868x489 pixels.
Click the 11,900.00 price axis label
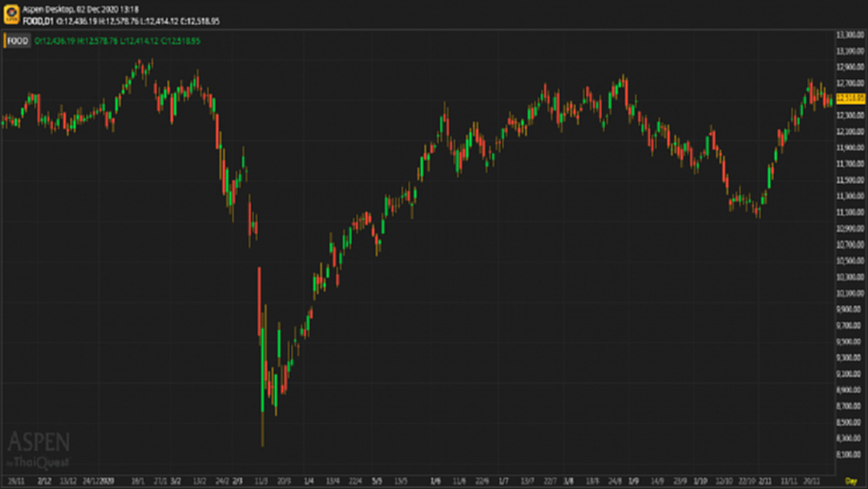(x=851, y=148)
